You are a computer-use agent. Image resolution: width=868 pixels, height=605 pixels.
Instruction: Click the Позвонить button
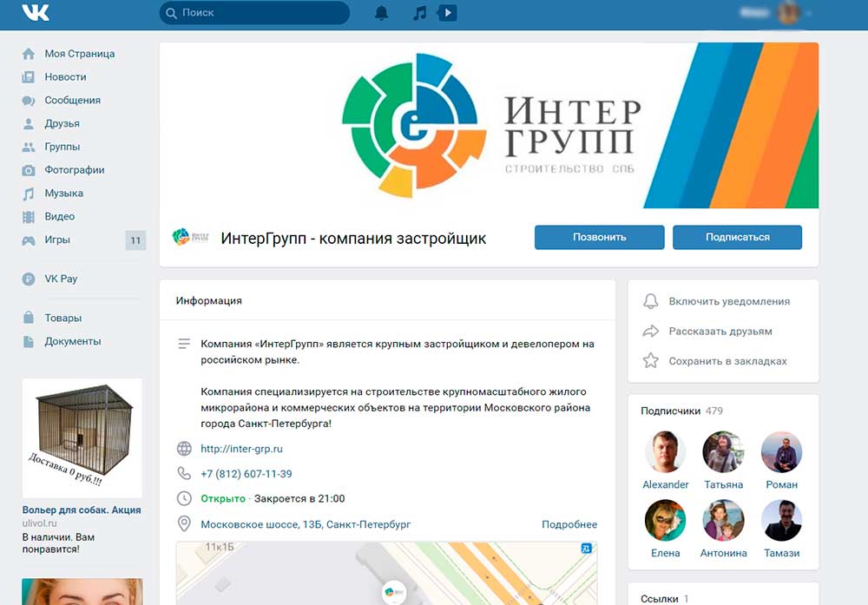(x=600, y=237)
